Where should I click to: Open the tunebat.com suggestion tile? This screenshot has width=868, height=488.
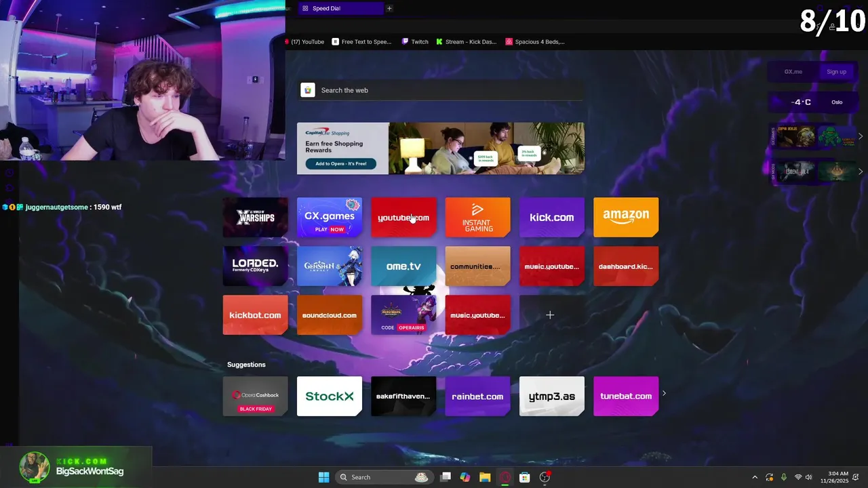click(x=626, y=396)
